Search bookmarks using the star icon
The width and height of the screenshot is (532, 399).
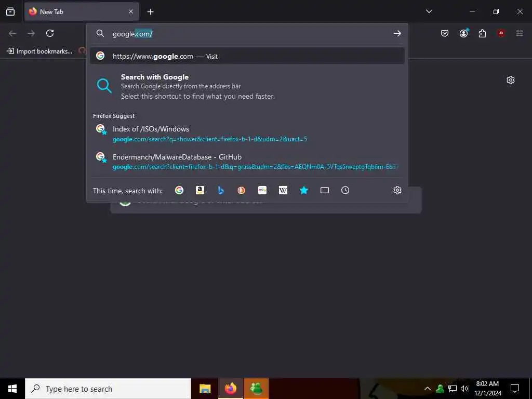click(303, 190)
